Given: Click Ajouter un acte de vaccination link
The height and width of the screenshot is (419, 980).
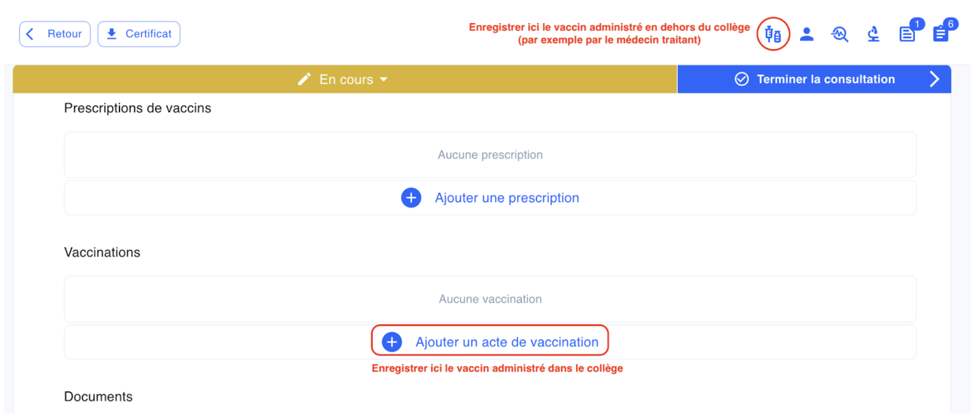Looking at the screenshot, I should [x=507, y=342].
